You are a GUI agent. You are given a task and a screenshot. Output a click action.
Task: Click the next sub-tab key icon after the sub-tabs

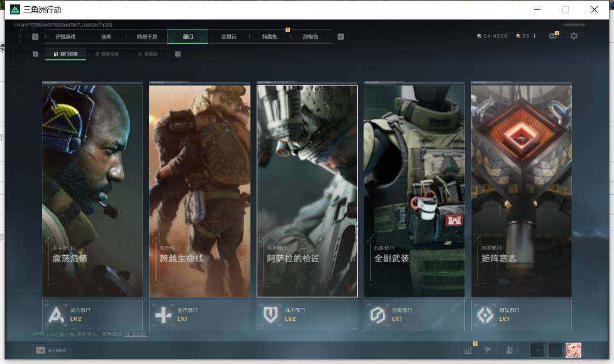[x=178, y=54]
